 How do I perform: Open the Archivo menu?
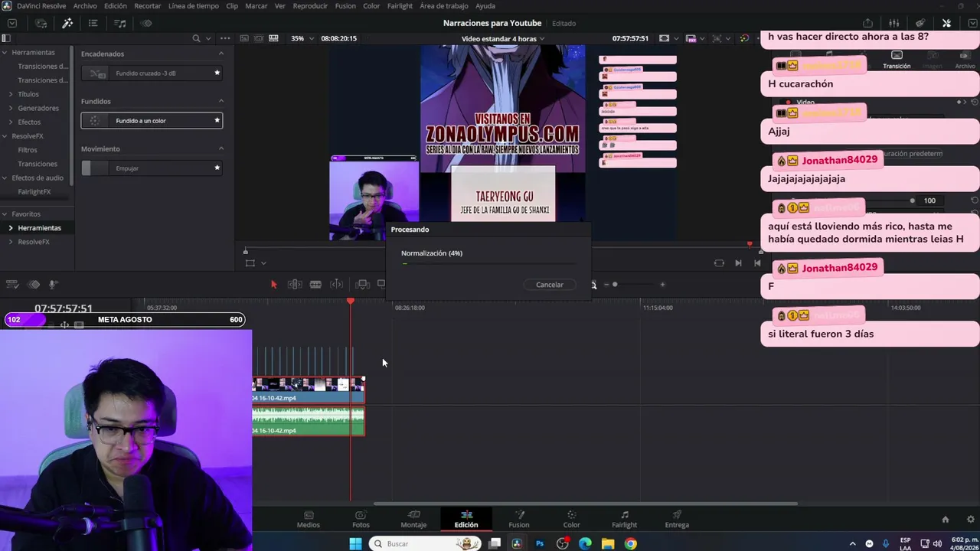(x=85, y=6)
